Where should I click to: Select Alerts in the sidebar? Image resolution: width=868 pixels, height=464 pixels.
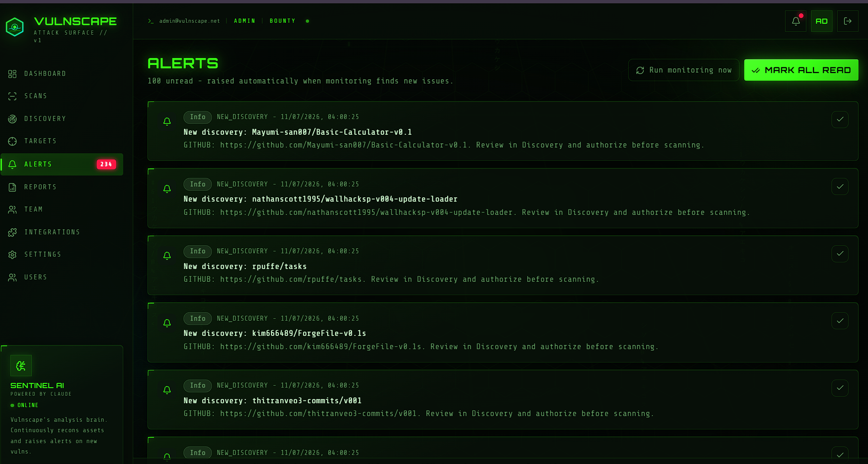coord(62,164)
